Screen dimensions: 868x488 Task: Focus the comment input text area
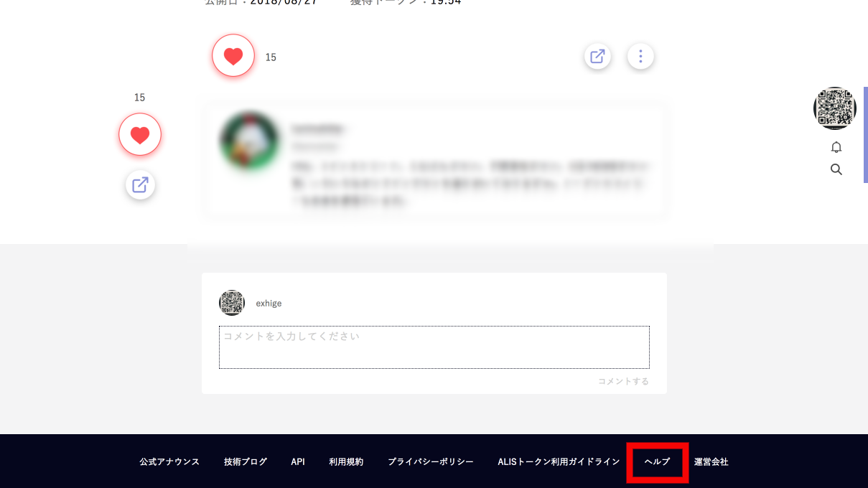tap(434, 347)
